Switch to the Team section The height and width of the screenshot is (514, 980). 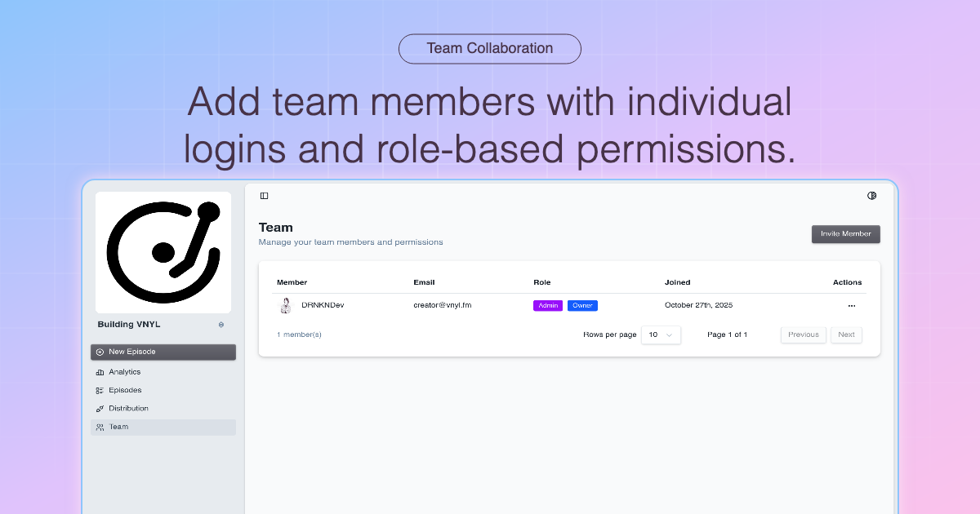119,427
